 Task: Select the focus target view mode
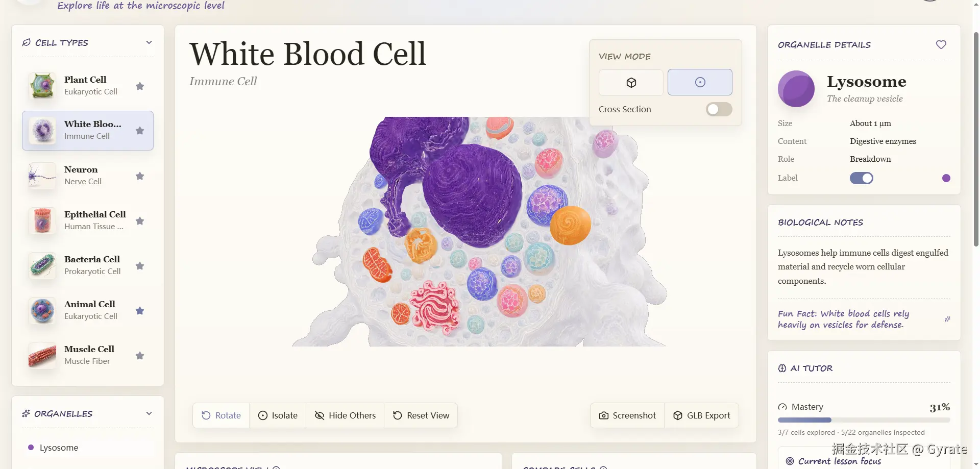700,82
